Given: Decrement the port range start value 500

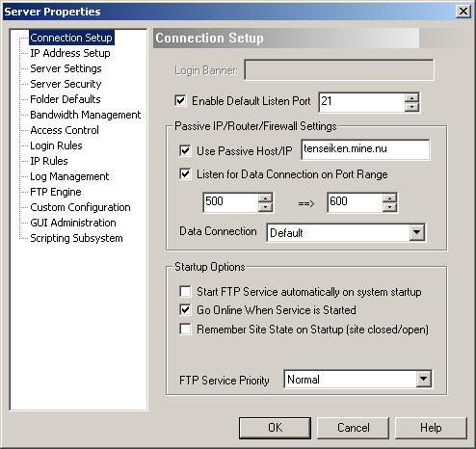Looking at the screenshot, I should [265, 207].
